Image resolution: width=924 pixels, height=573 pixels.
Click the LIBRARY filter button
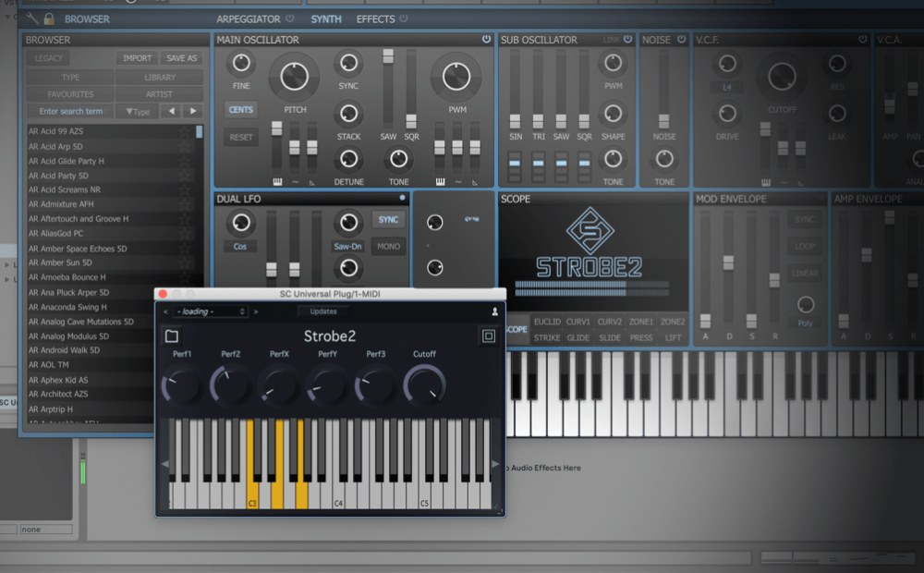coord(160,78)
